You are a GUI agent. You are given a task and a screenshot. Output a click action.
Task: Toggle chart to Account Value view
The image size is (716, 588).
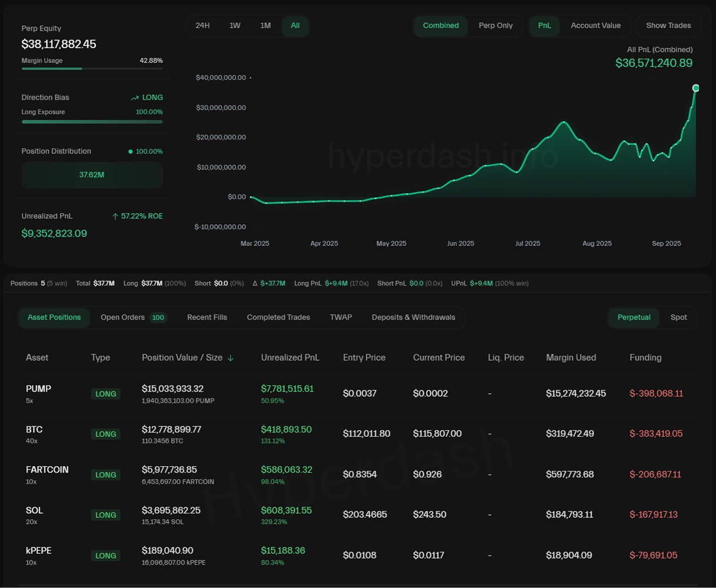tap(595, 26)
